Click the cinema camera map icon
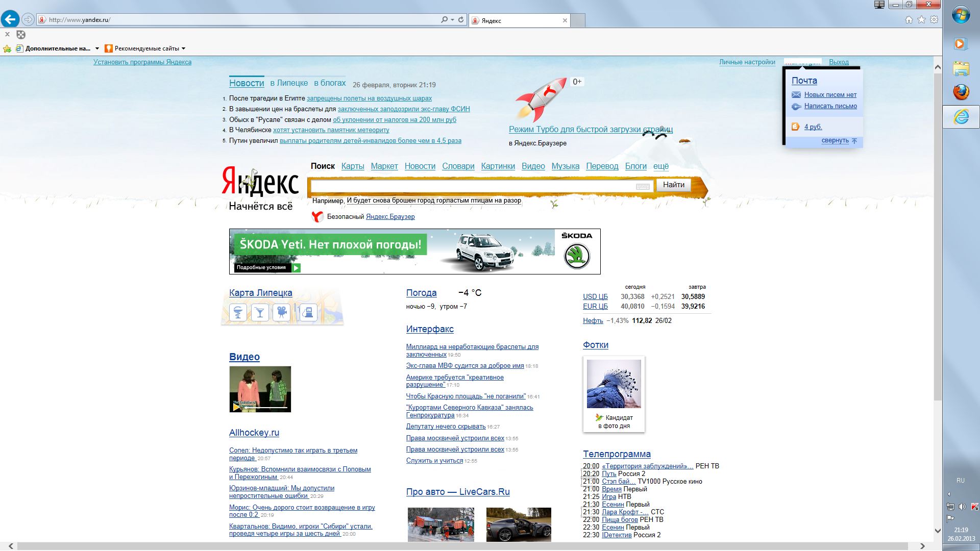 pos(281,312)
